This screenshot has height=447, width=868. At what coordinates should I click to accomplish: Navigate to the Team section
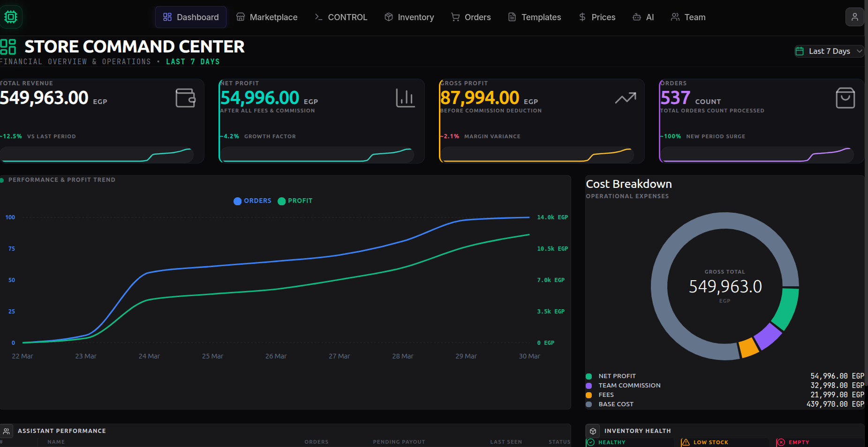click(x=688, y=17)
